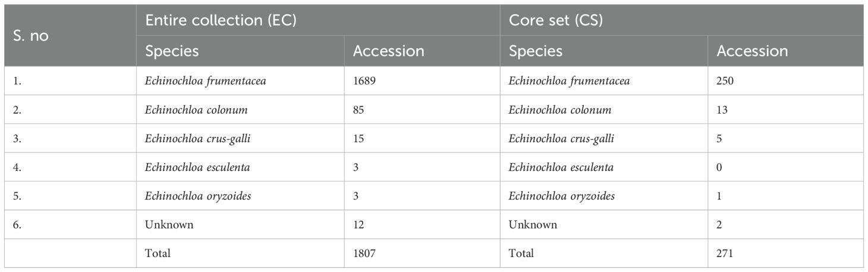Image resolution: width=868 pixels, height=272 pixels.
Task: Select the "Entire collection (EC)" header
Action: 221,21
